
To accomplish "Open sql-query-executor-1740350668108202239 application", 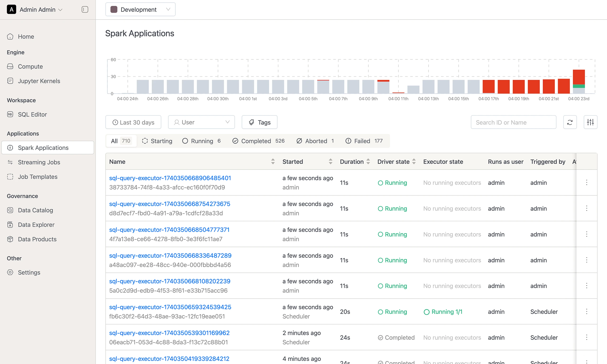I will [x=170, y=281].
